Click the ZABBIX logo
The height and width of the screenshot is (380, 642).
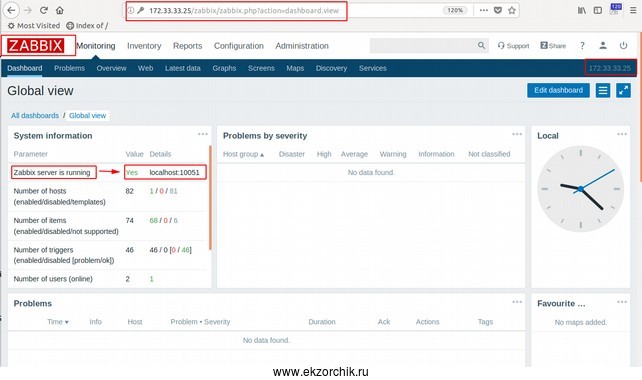(35, 45)
